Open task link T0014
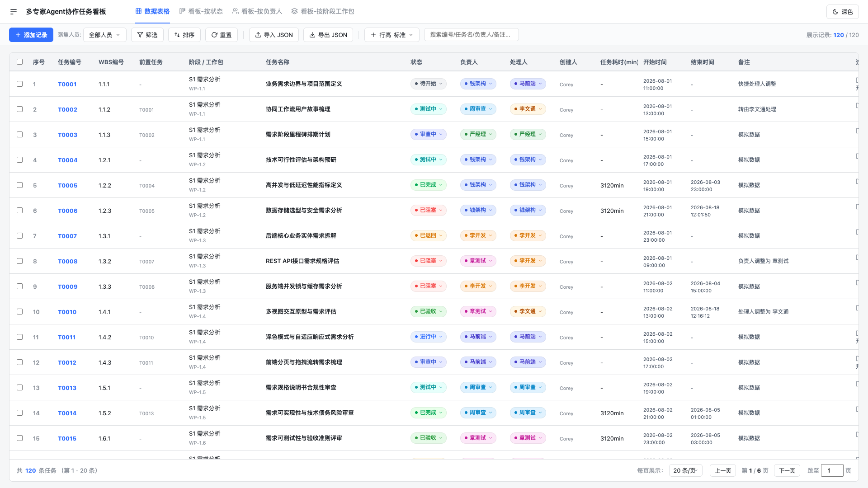 coord(67,413)
